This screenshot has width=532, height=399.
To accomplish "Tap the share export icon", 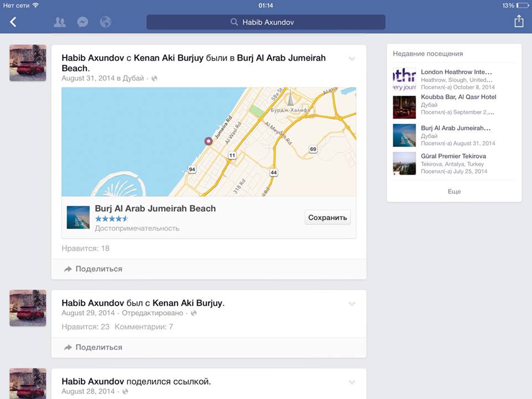I will (519, 21).
